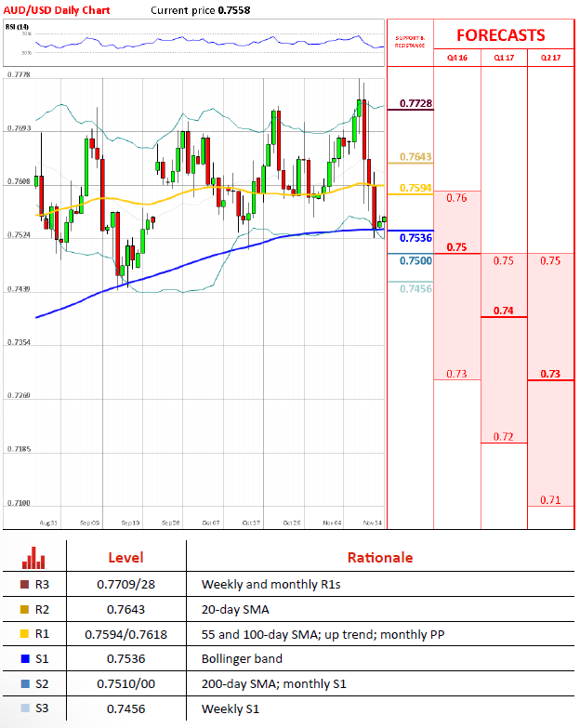This screenshot has width=580, height=728.
Task: Select the Q2 17 column header
Action: pyautogui.click(x=551, y=58)
